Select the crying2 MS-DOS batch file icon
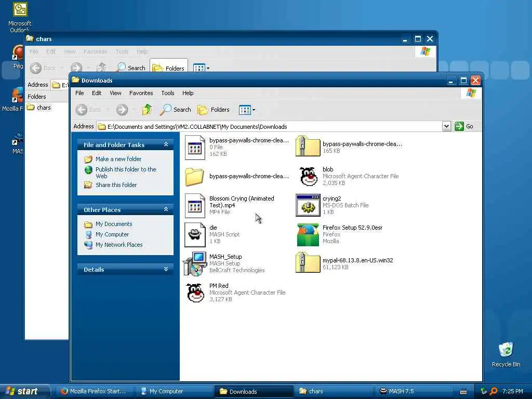Image resolution: width=532 pixels, height=399 pixels. pos(308,205)
